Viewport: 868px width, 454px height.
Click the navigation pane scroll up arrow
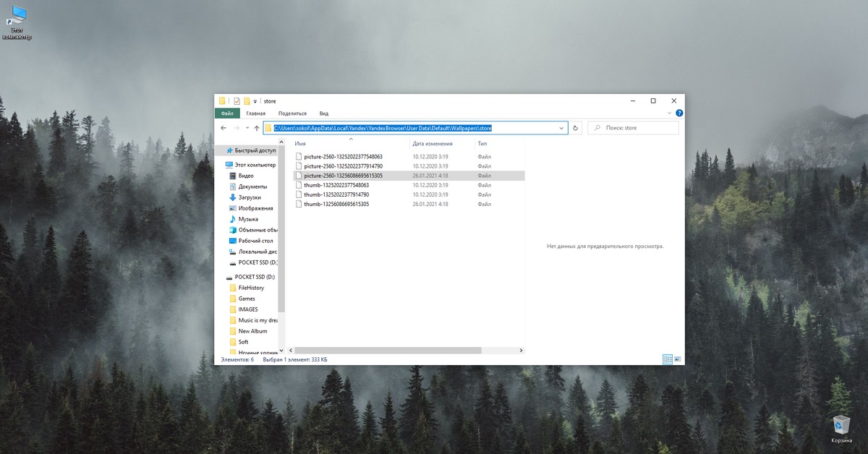coord(282,143)
